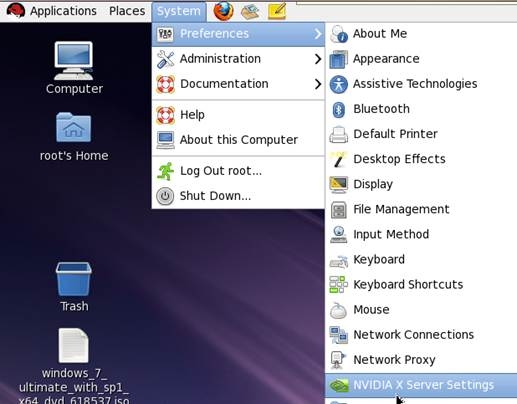517x404 pixels.
Task: Open the Places menu
Action: [x=127, y=11]
